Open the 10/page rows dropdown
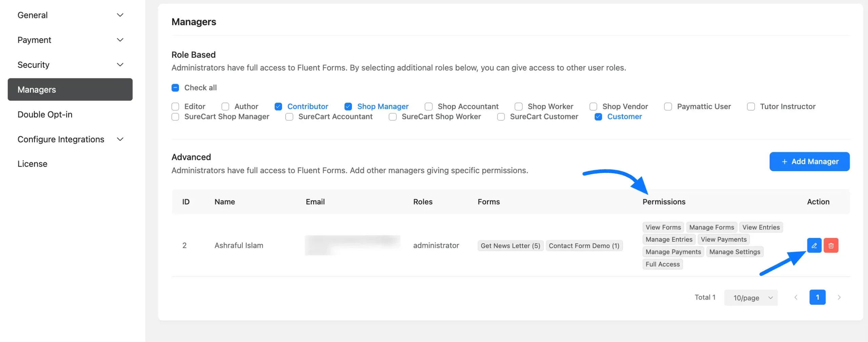This screenshot has height=342, width=868. click(751, 298)
